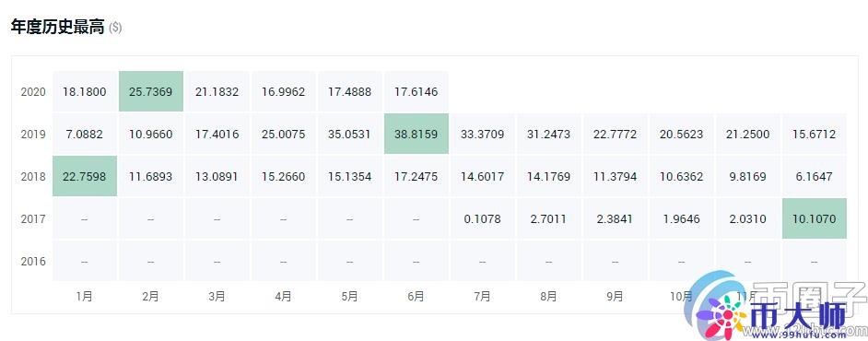
Task: Click the 币大师 watermark logo icon
Action: pos(721,313)
